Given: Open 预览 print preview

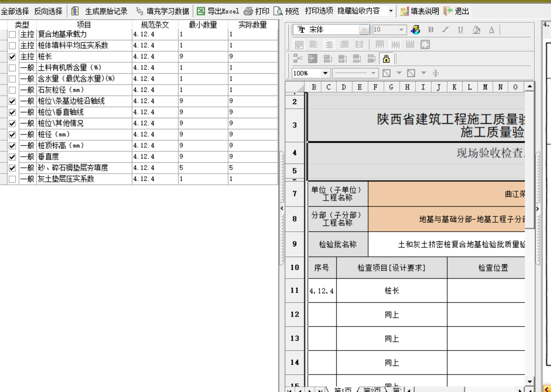Looking at the screenshot, I should coord(286,11).
